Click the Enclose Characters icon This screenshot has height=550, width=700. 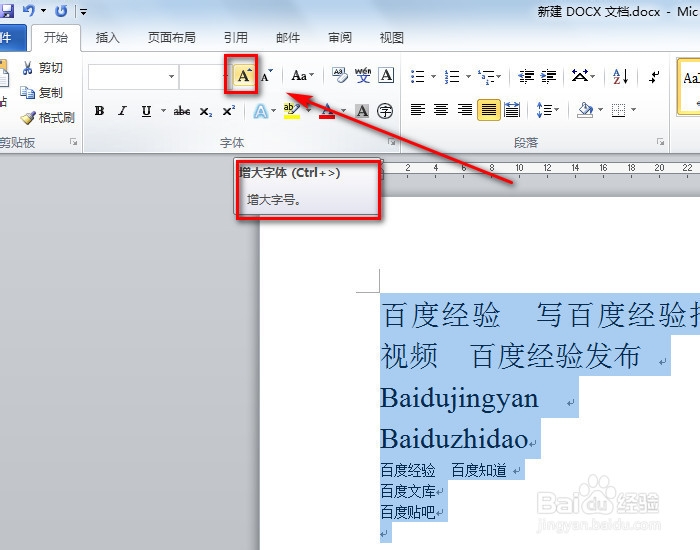(x=385, y=110)
